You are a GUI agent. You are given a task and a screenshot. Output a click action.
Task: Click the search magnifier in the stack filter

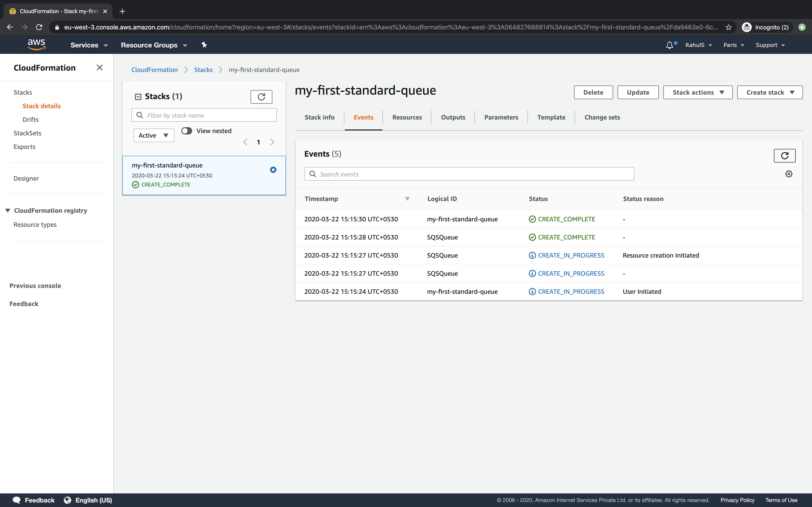pyautogui.click(x=140, y=115)
